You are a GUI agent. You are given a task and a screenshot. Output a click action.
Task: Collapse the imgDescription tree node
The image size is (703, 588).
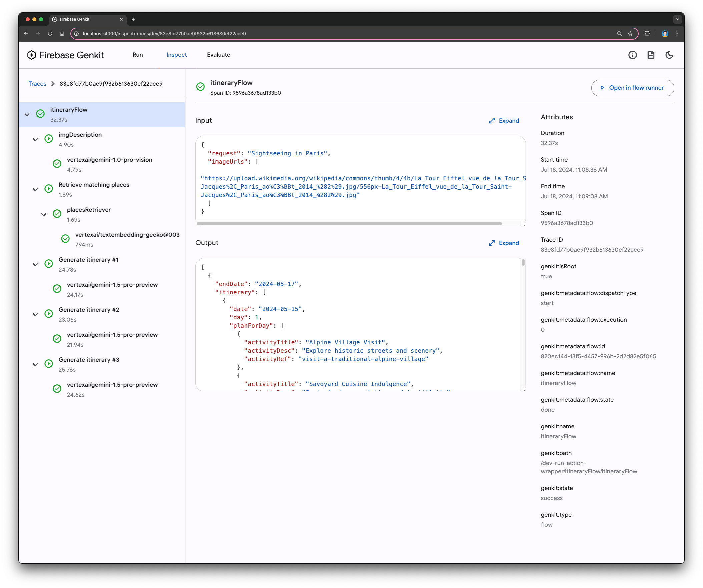(x=35, y=140)
